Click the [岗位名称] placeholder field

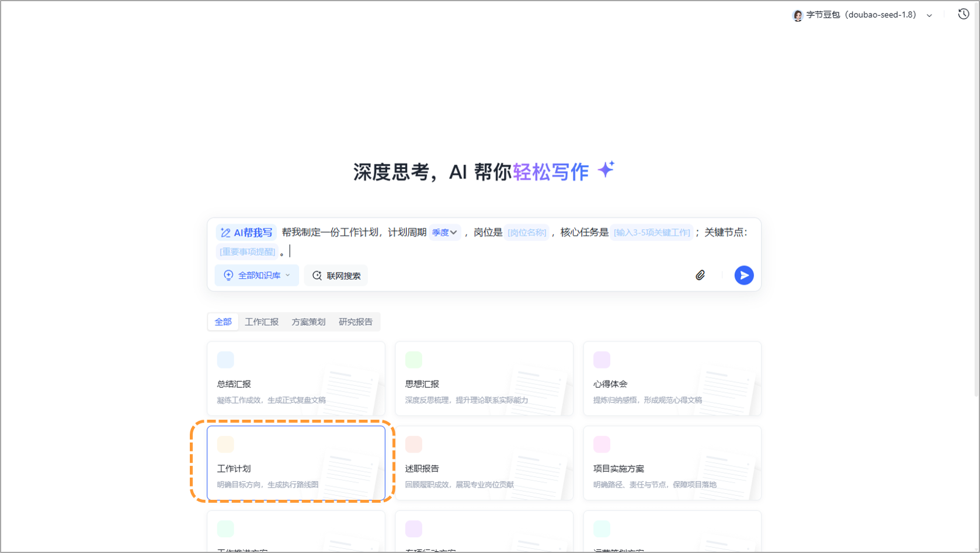click(x=526, y=232)
